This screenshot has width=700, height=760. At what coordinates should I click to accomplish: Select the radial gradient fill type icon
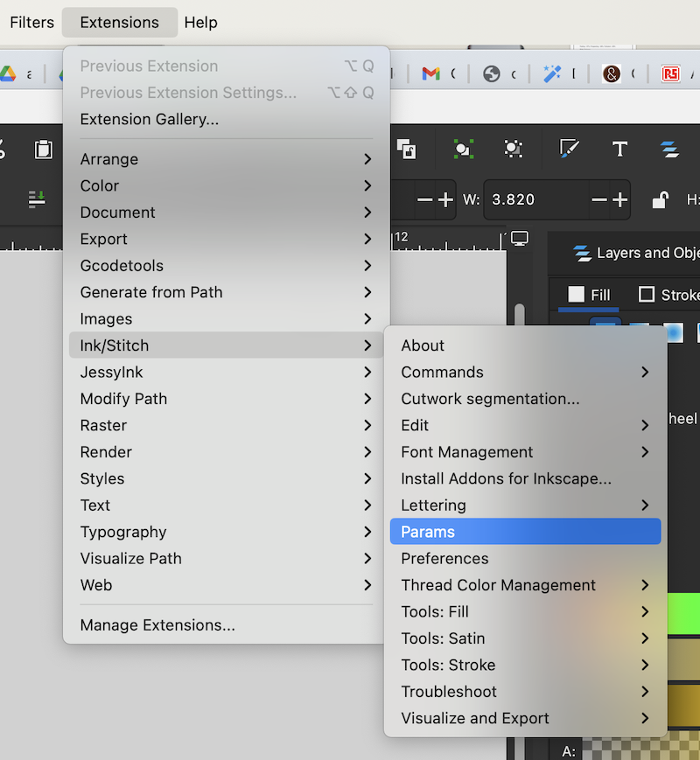click(675, 331)
